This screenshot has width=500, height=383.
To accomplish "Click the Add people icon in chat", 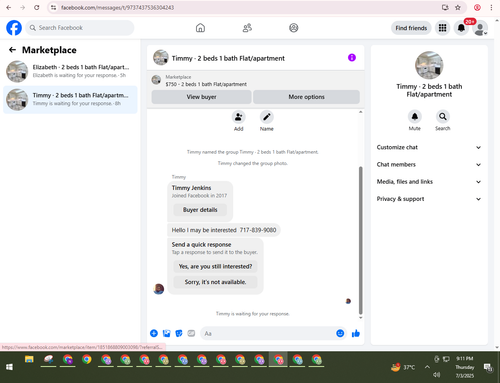I will 239,117.
